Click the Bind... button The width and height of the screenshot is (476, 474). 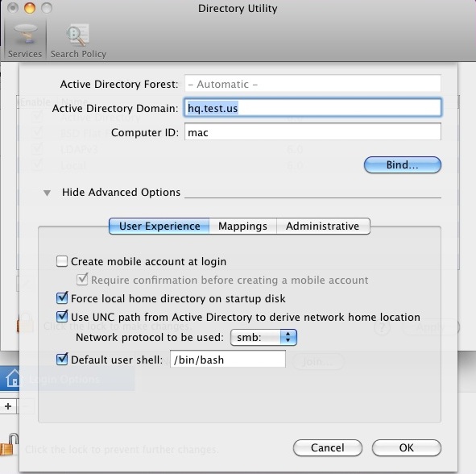[402, 165]
